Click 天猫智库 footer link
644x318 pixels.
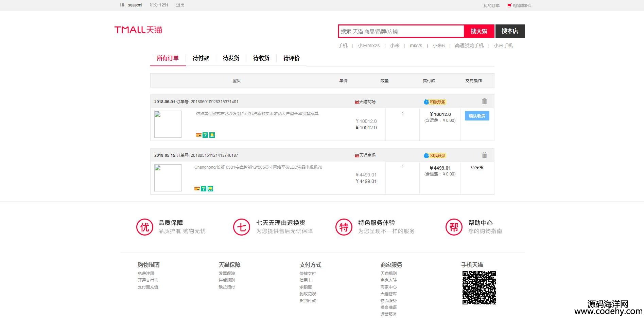(x=388, y=294)
